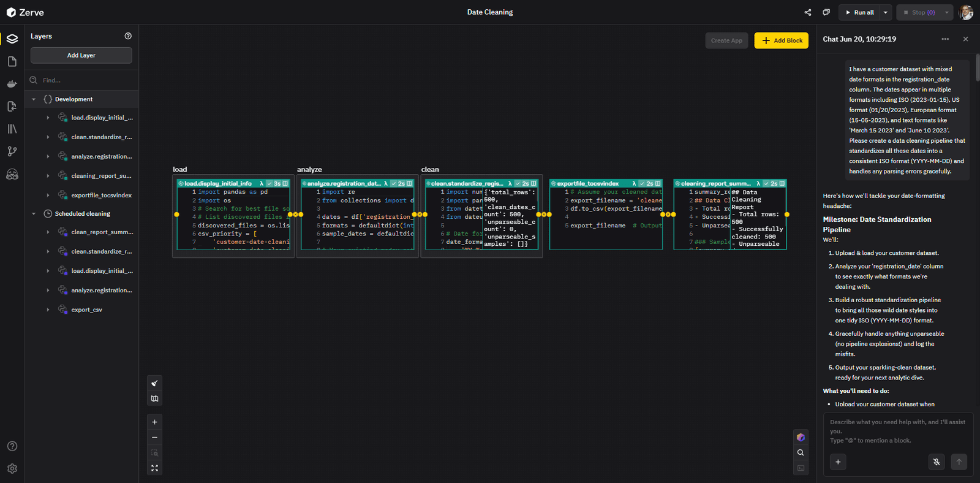Click the Layers panel help icon

(128, 36)
